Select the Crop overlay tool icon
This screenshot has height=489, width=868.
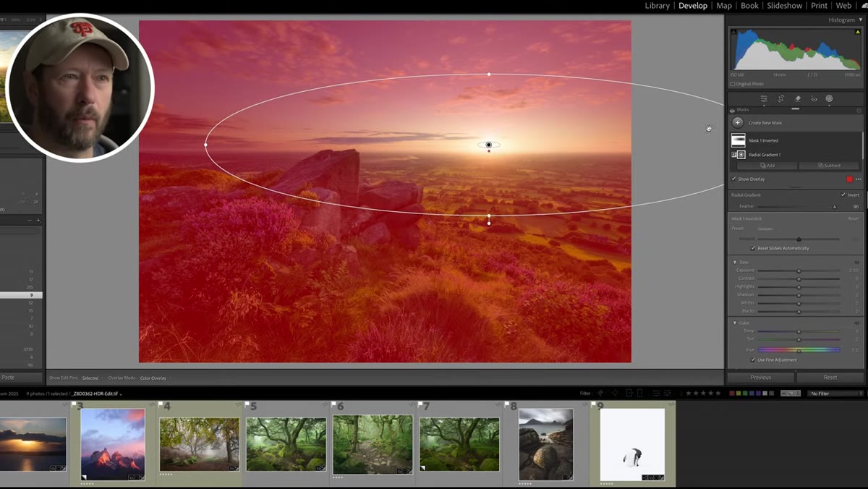pos(780,98)
